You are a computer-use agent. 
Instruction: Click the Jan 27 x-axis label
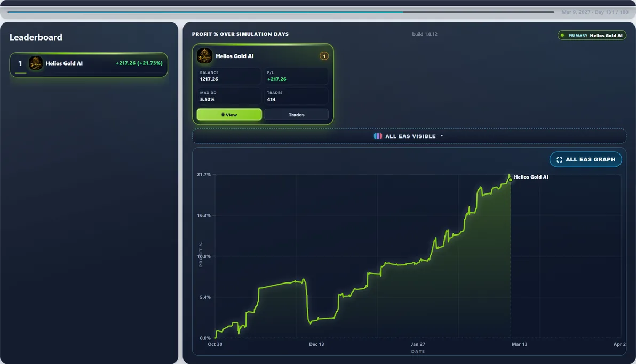click(418, 344)
